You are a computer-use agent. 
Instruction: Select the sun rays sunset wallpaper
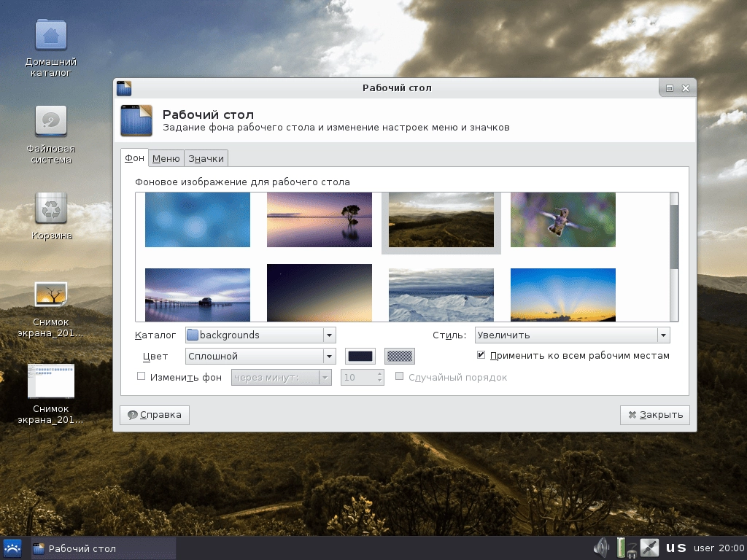pyautogui.click(x=563, y=295)
